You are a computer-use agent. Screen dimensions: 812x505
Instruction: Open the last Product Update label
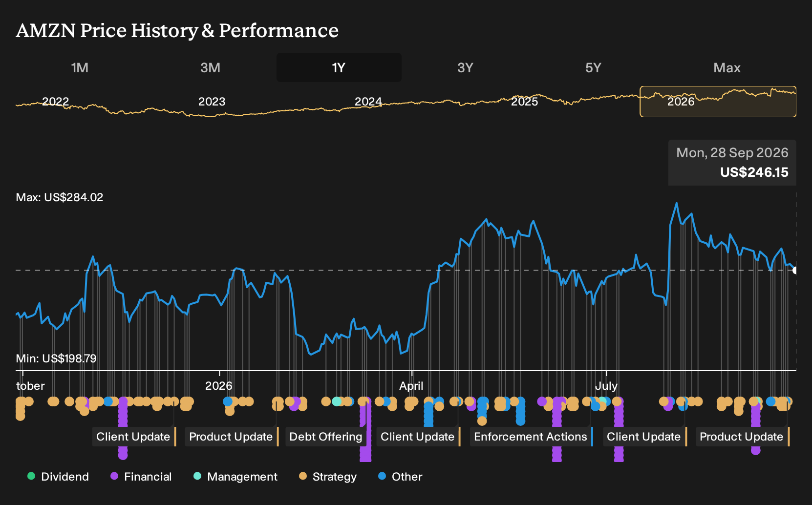pyautogui.click(x=742, y=437)
